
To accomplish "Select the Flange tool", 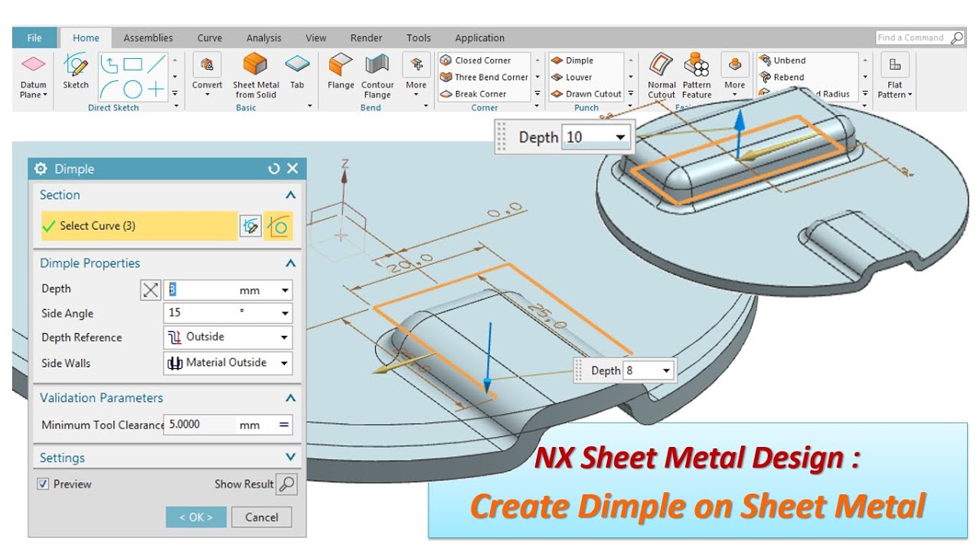I will point(341,72).
